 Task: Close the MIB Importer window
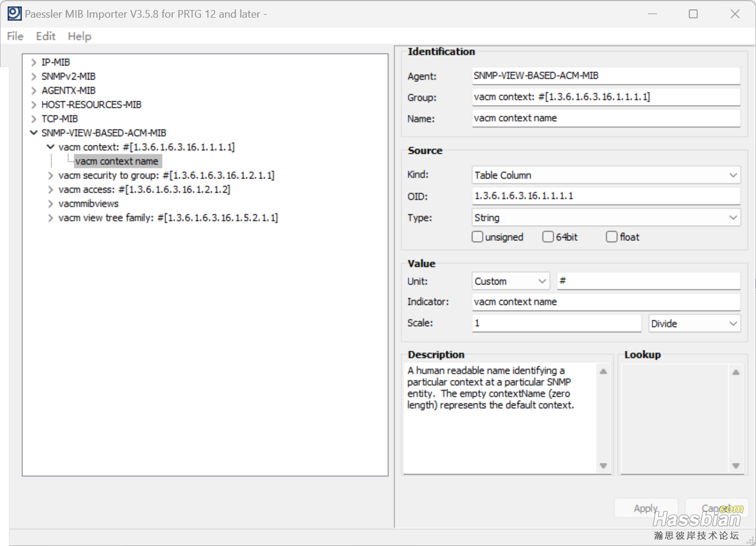[x=735, y=14]
